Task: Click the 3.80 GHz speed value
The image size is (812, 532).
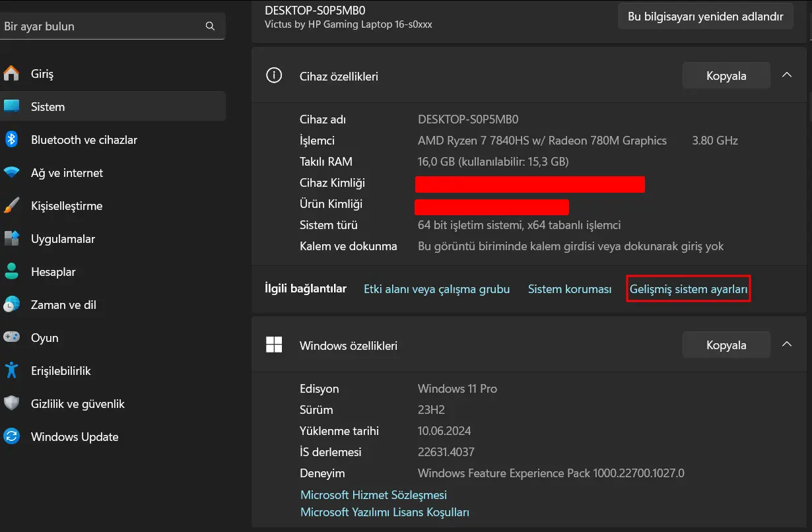Action: 715,141
